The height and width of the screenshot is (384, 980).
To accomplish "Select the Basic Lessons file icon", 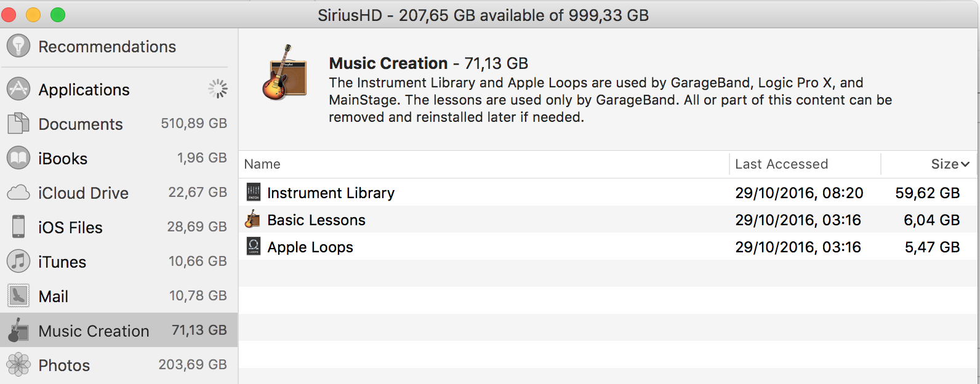I will pyautogui.click(x=253, y=220).
